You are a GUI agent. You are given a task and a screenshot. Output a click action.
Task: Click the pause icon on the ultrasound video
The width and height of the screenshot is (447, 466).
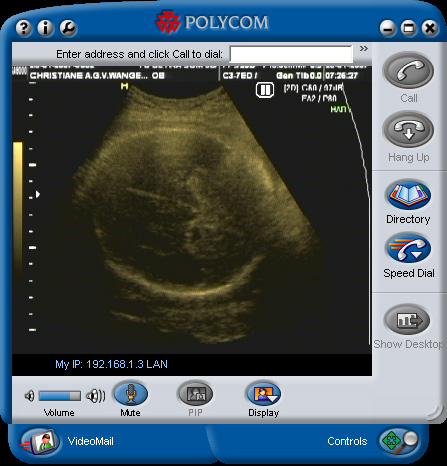(265, 90)
